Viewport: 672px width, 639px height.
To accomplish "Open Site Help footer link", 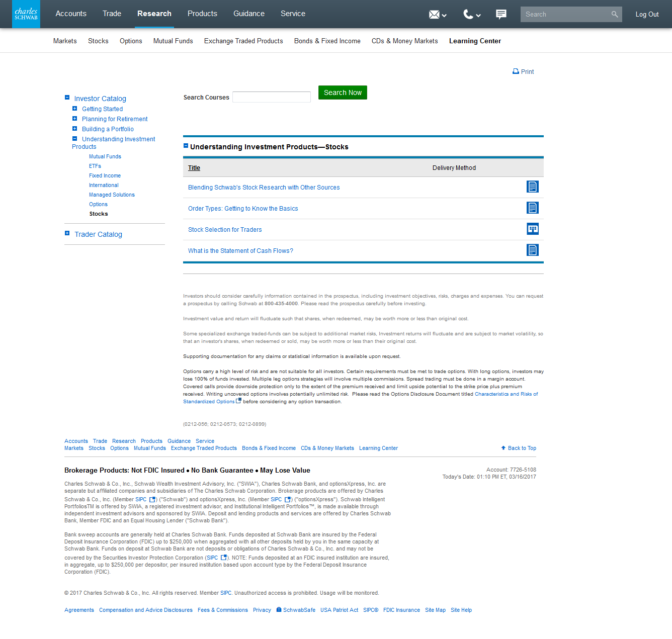I will click(x=461, y=610).
